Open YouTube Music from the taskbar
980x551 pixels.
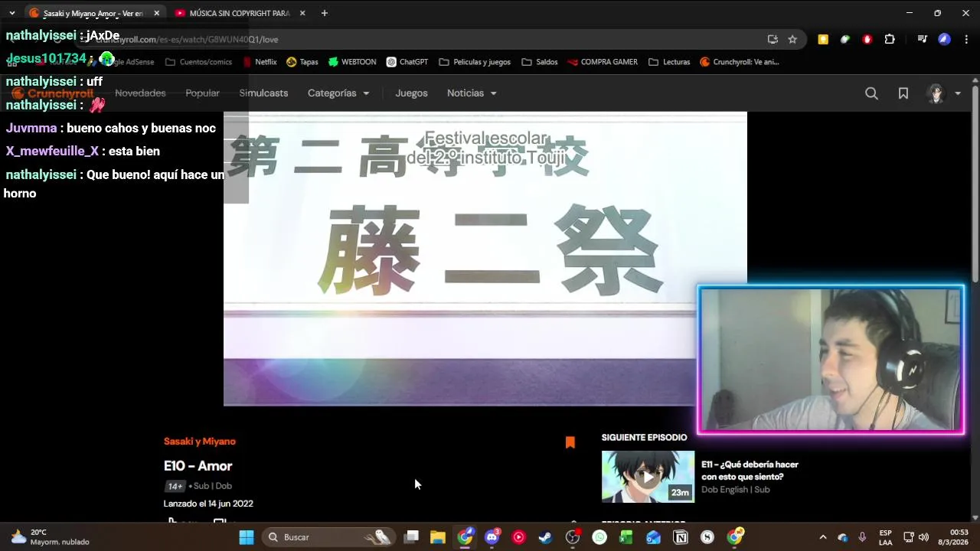tap(519, 537)
